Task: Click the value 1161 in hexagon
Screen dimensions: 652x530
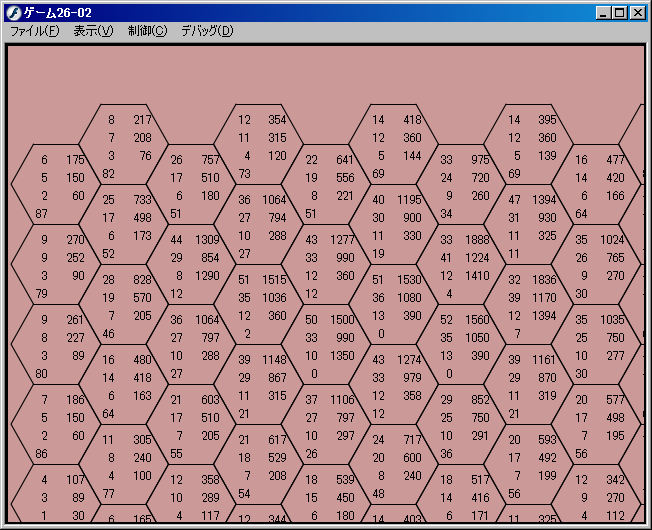Action: tap(544, 360)
